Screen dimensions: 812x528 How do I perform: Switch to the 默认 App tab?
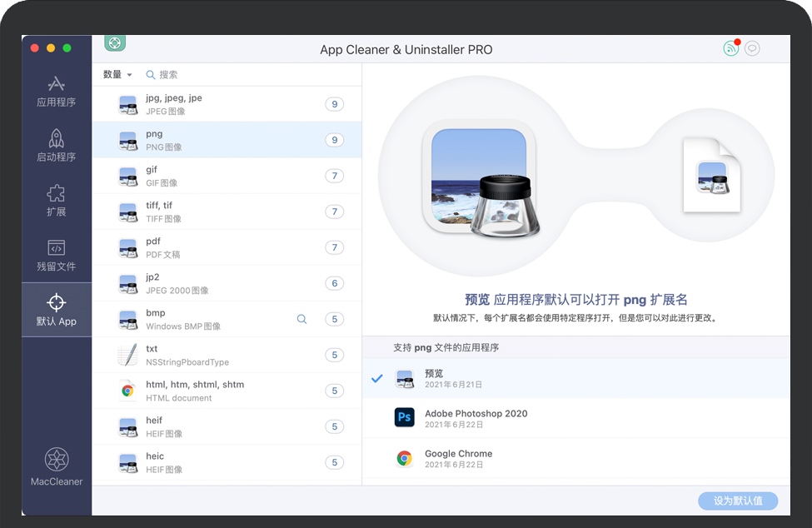coord(56,308)
